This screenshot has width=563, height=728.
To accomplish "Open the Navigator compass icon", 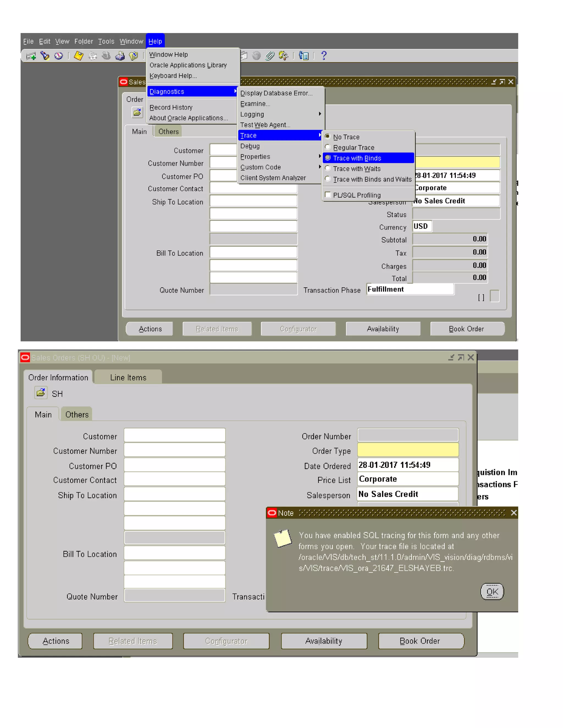I will [x=59, y=56].
